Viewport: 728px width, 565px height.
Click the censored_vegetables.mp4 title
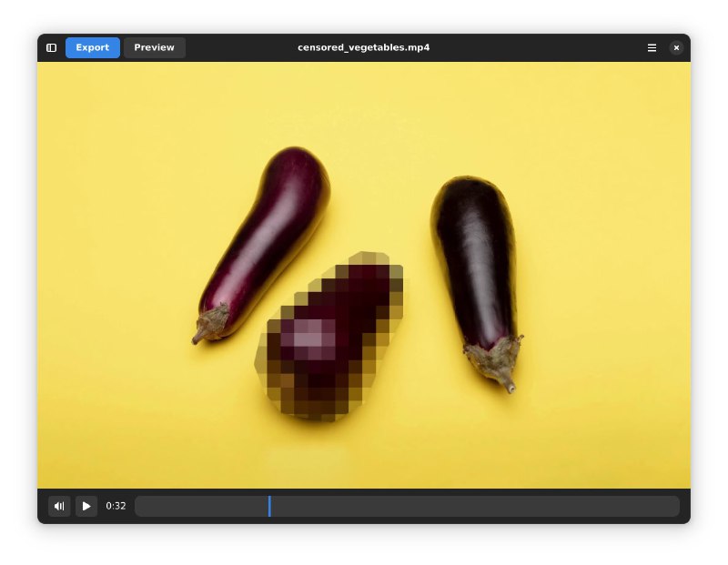tap(363, 48)
